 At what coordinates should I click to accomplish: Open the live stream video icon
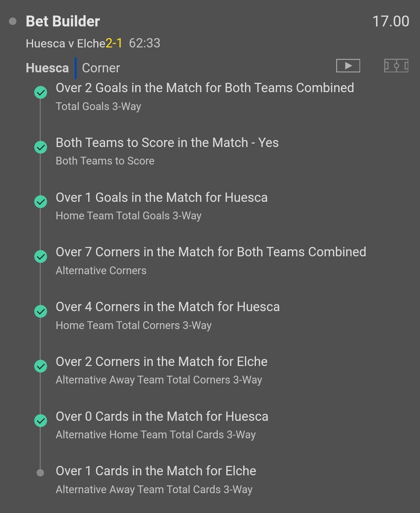click(348, 66)
